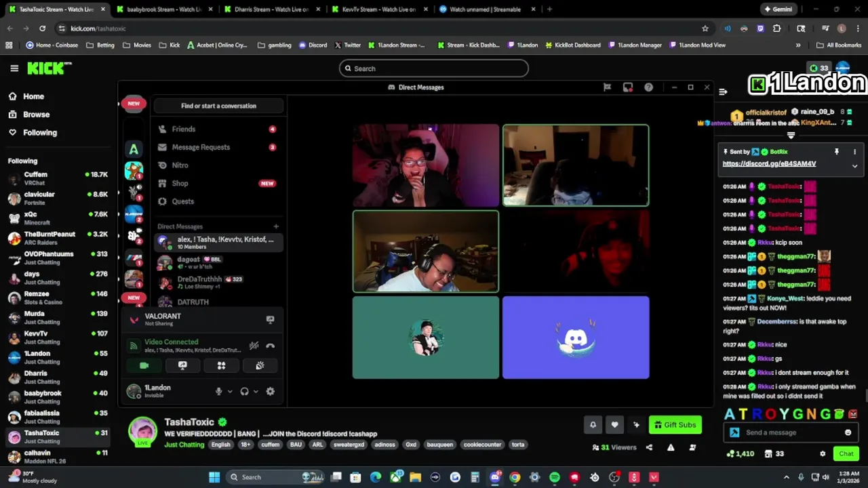
Task: Open the Following sidebar item
Action: [33, 133]
